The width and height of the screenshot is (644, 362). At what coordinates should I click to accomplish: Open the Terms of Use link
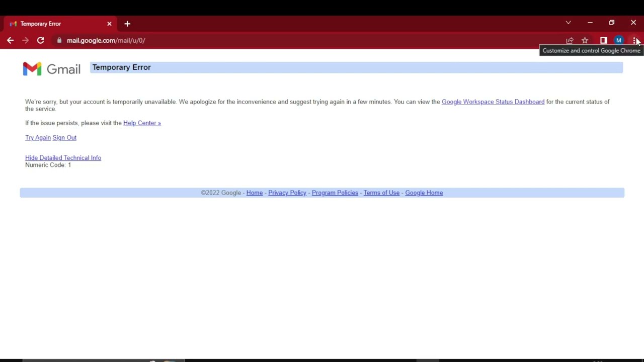pos(381,193)
